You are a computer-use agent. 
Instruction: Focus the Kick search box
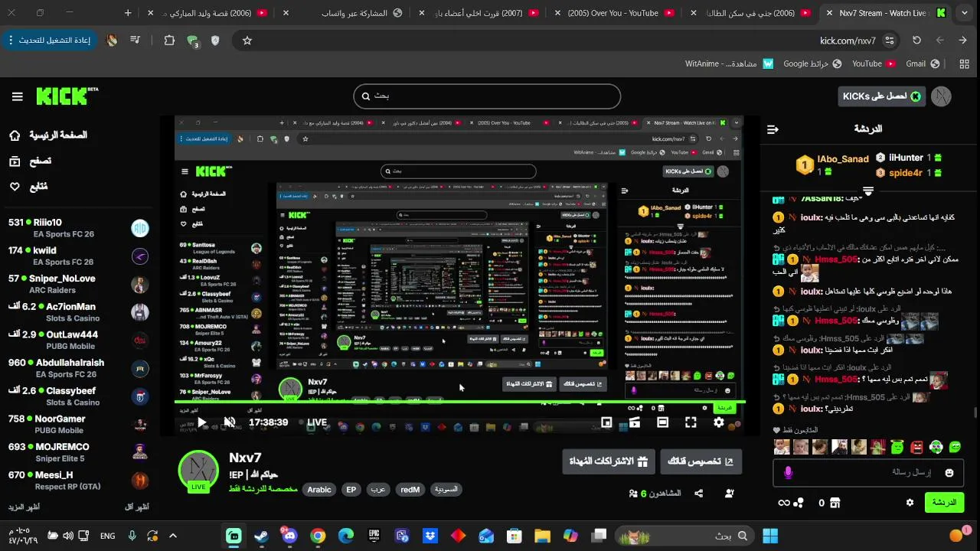(487, 96)
